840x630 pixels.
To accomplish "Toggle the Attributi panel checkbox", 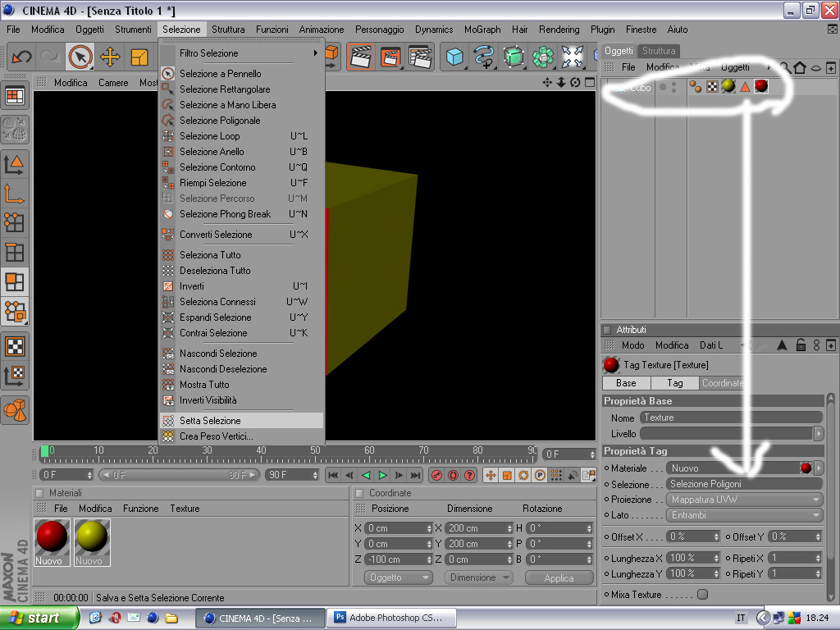I will (x=607, y=330).
